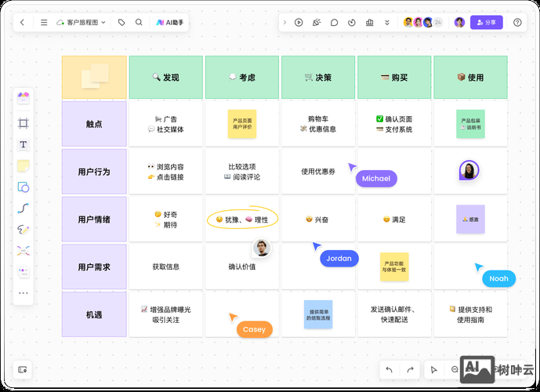Select the 发现 stage header
The image size is (540, 392).
[x=166, y=78]
